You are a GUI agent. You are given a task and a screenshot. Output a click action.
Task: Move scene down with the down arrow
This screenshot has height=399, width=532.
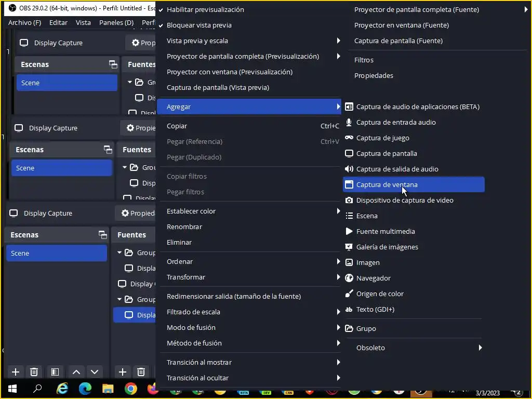pos(95,372)
